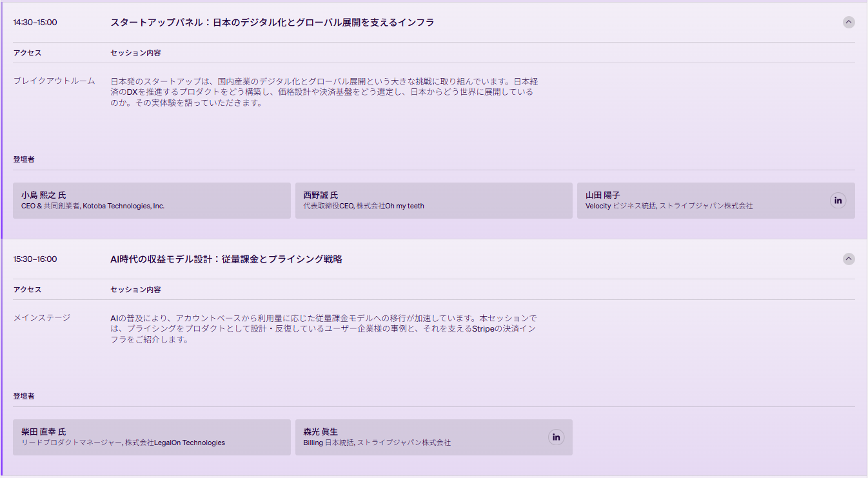Click the スタートアップパネル session title

pos(272,22)
